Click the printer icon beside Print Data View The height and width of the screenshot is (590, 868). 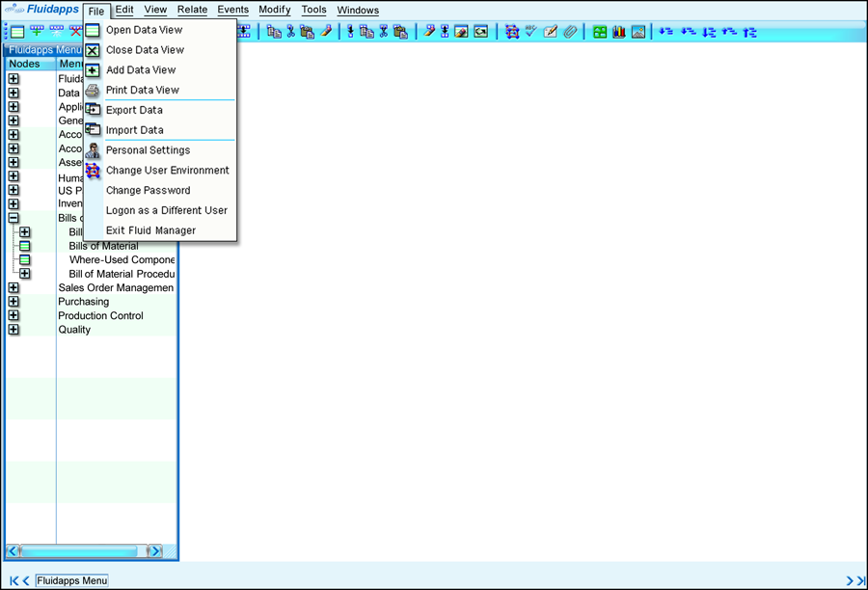tap(93, 91)
